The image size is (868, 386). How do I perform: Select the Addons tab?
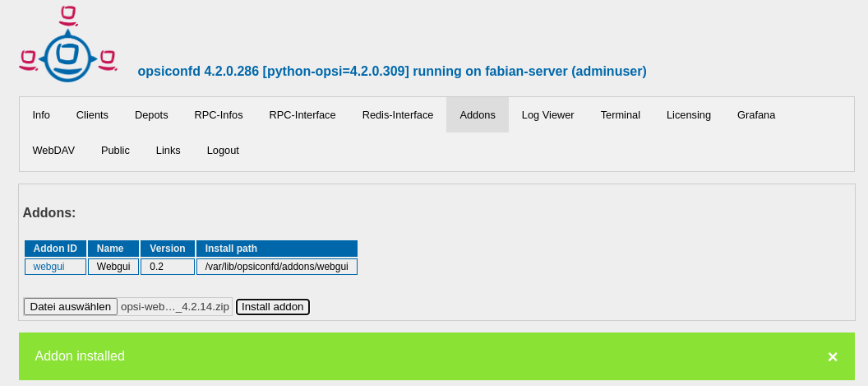[478, 115]
